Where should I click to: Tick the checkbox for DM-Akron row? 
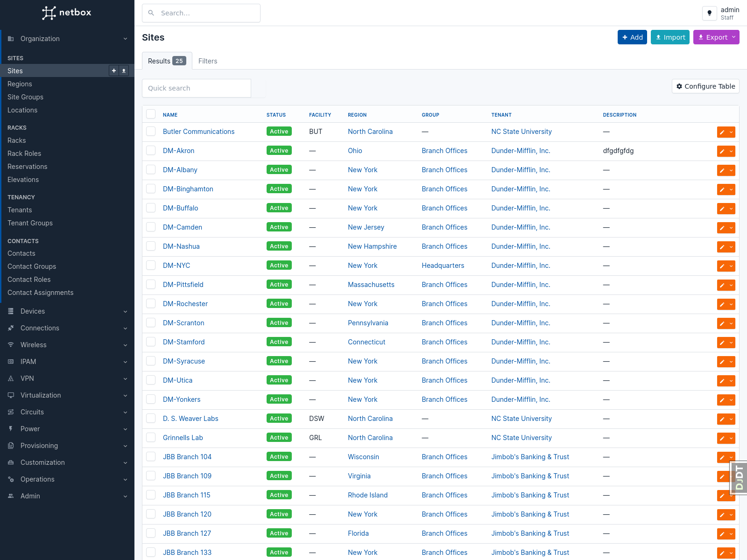pyautogui.click(x=151, y=150)
